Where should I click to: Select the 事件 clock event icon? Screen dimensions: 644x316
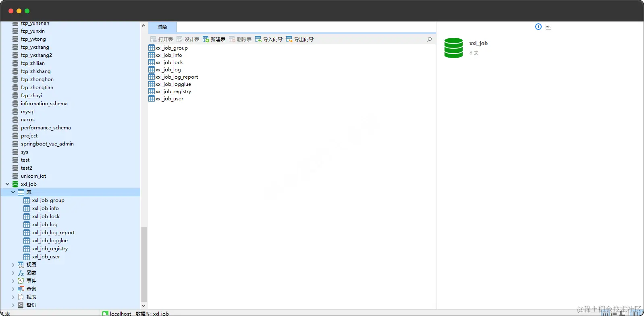click(x=21, y=281)
